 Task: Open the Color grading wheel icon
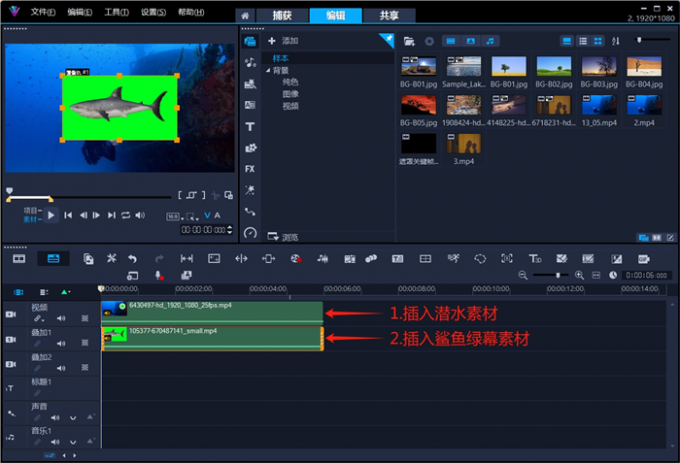pyautogui.click(x=296, y=259)
